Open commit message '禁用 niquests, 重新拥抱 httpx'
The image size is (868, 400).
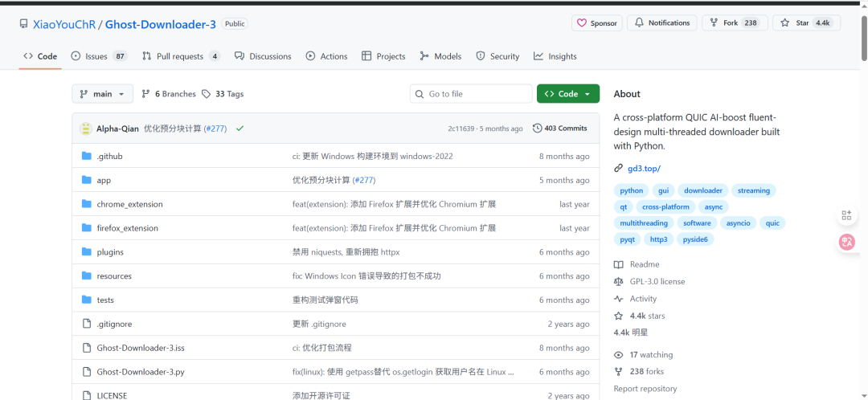pyautogui.click(x=346, y=252)
